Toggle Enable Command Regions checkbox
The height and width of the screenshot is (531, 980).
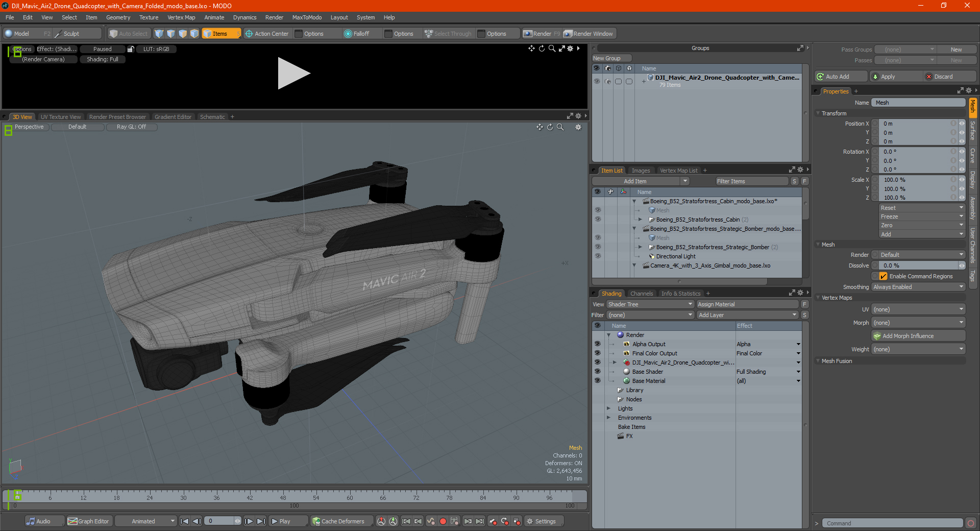[883, 276]
